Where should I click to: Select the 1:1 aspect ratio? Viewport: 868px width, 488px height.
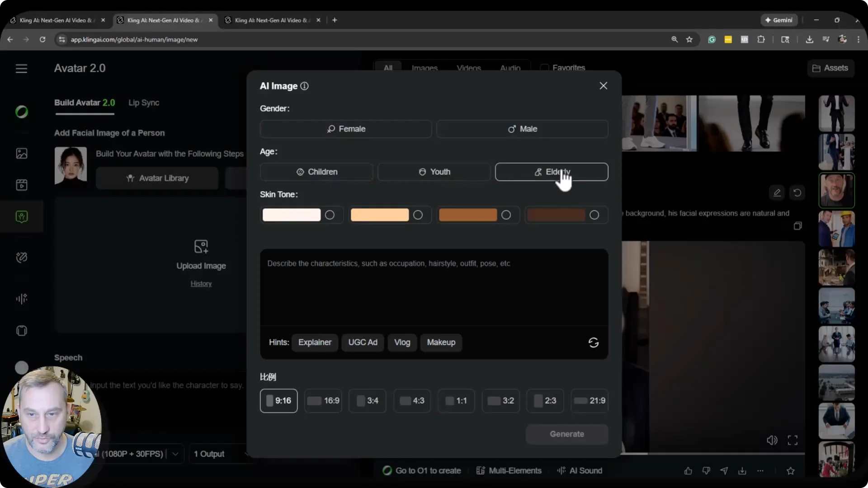point(456,401)
